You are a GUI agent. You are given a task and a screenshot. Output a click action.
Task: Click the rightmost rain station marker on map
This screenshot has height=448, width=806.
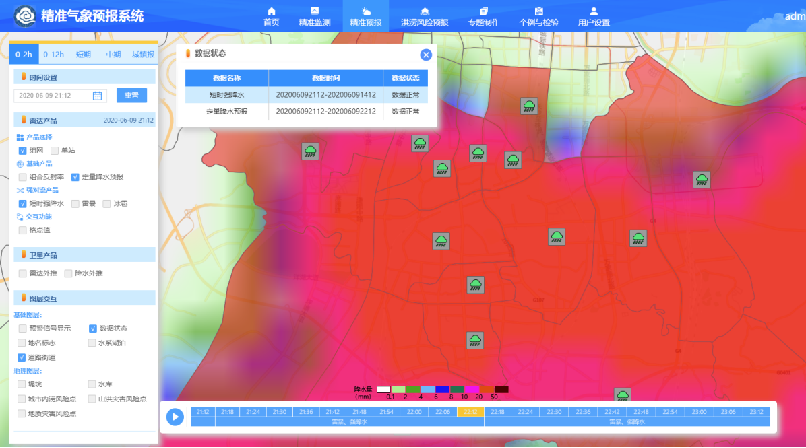point(702,180)
